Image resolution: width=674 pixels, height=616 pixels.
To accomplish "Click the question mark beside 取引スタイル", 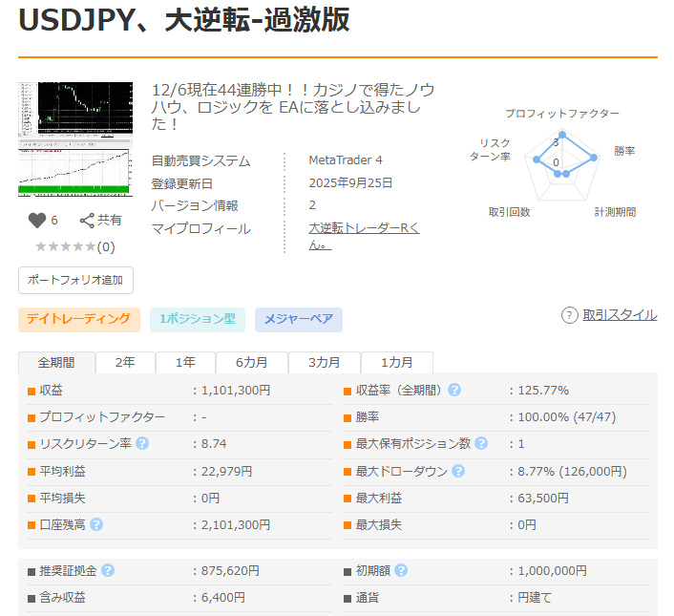I will (570, 315).
